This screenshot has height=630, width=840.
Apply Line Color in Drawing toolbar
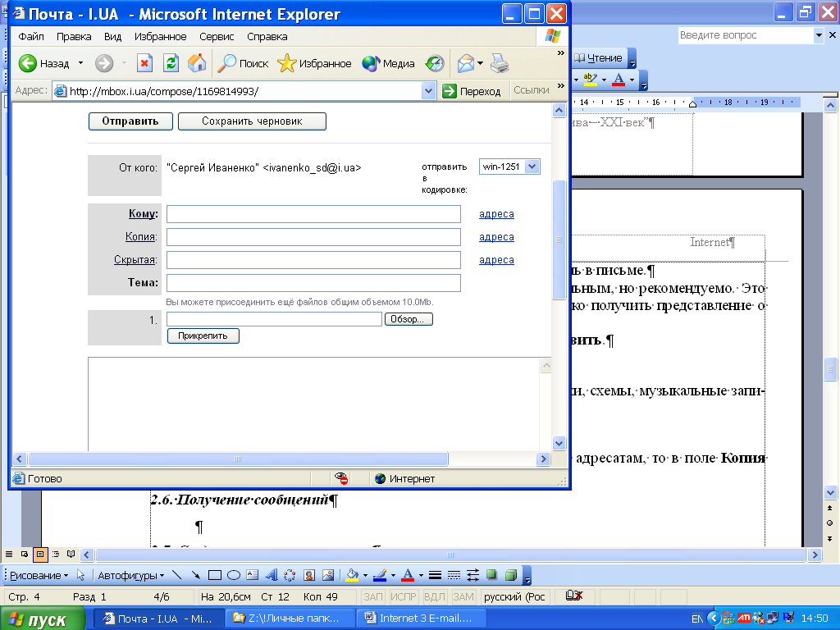coord(379,575)
